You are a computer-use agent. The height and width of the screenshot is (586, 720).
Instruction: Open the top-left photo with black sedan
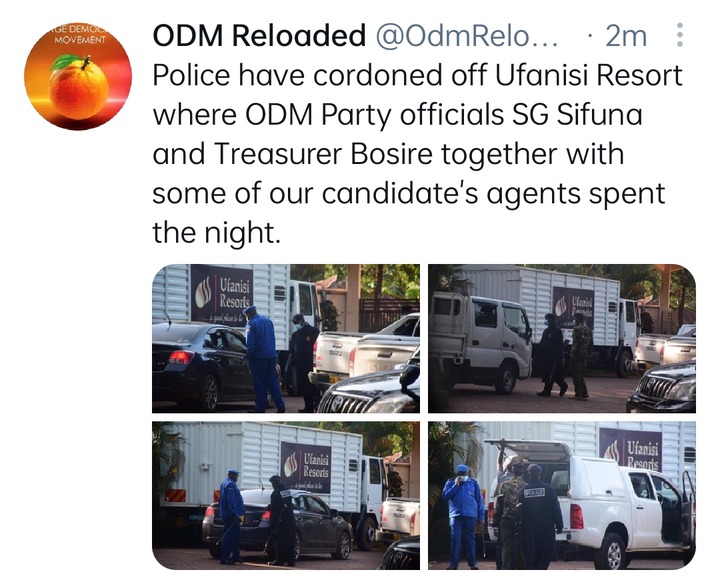point(286,338)
